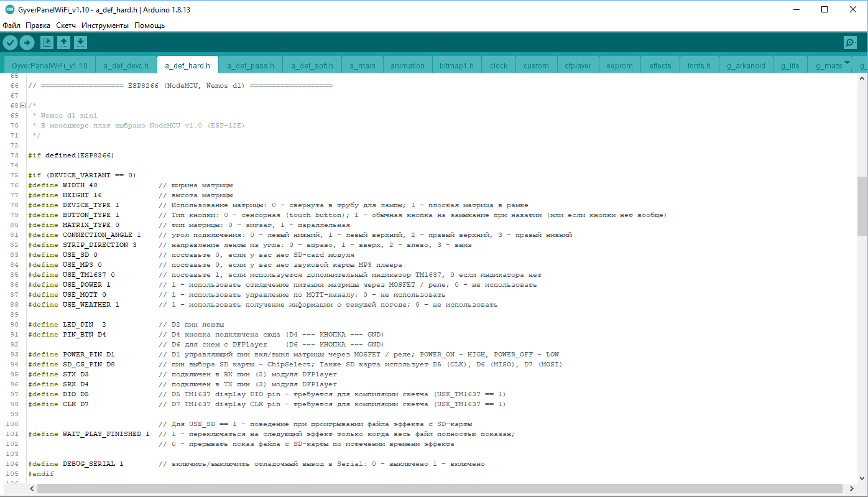Open the Файл menu
868x497 pixels.
11,26
